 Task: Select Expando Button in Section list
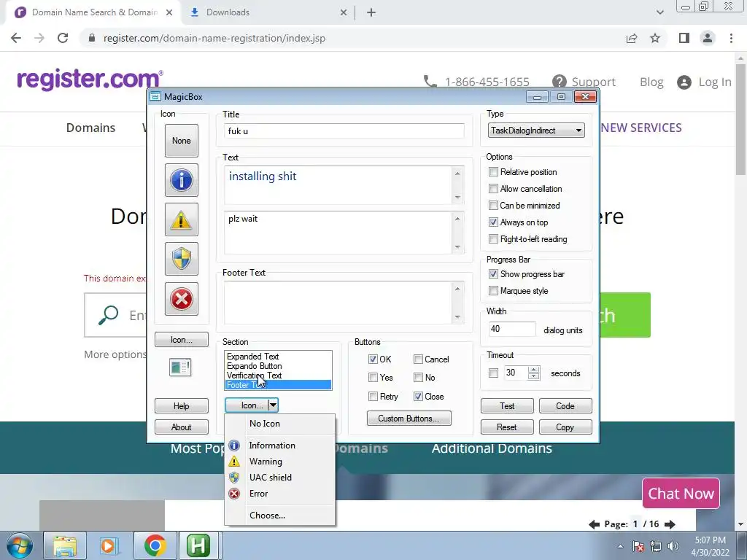click(x=278, y=366)
